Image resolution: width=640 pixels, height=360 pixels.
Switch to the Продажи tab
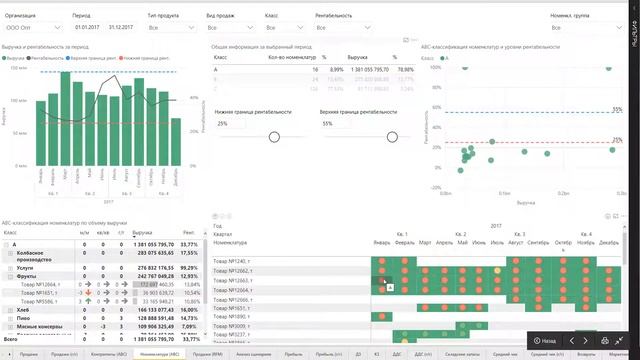(x=29, y=354)
